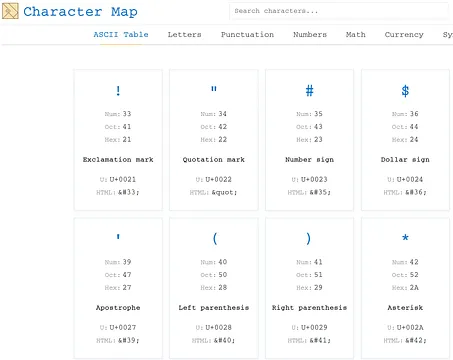
Task: Open the Punctuation tab
Action: tap(247, 34)
